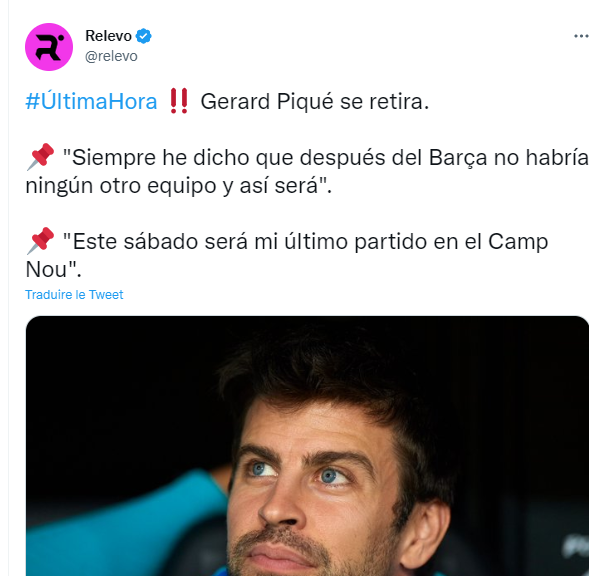Open the Relevo pink profile avatar
The height and width of the screenshot is (576, 589).
(49, 47)
